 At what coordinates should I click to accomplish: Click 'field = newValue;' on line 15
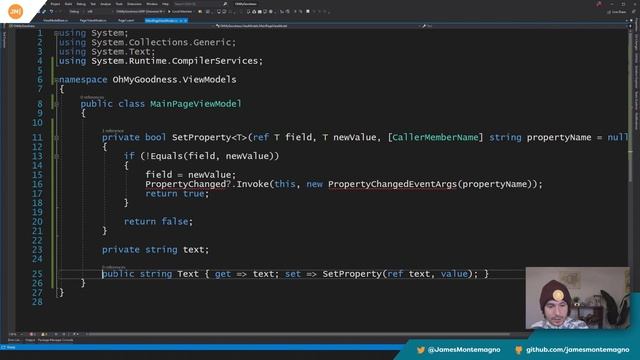click(x=191, y=175)
